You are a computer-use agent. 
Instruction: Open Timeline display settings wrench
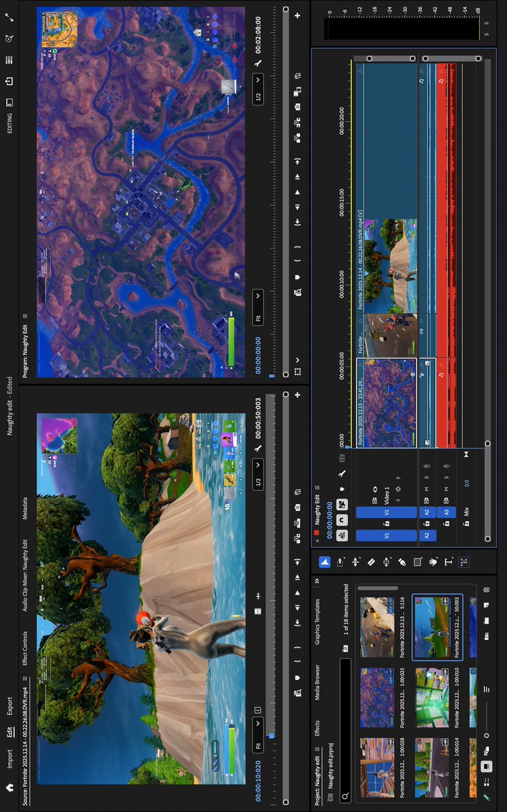click(341, 473)
